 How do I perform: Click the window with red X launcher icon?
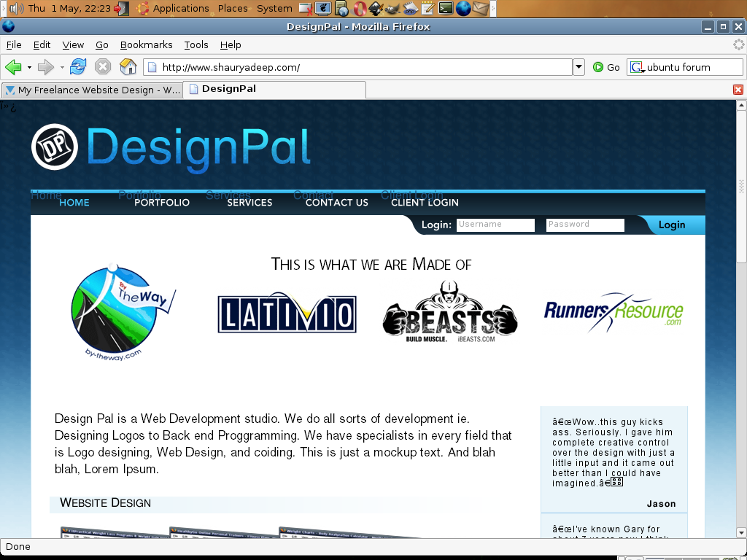click(306, 9)
